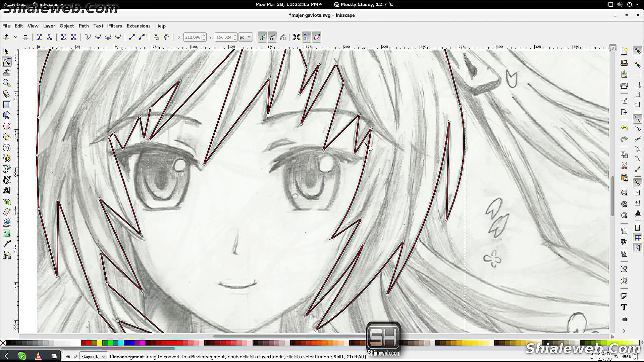Toggle visibility of the current layer
This screenshot has width=644, height=362.
[x=68, y=356]
